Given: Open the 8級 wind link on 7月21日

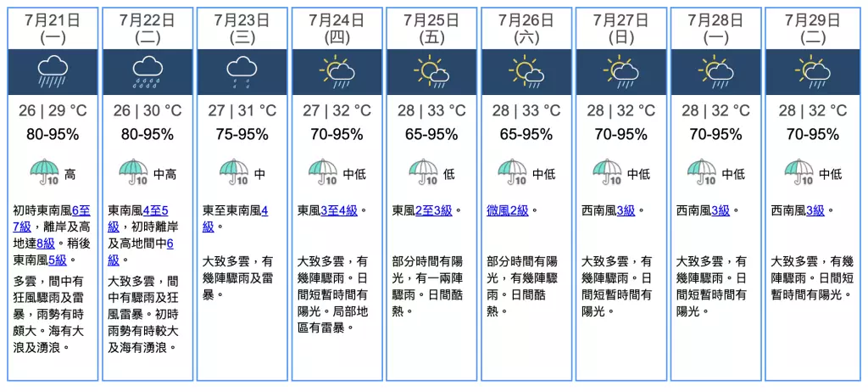Looking at the screenshot, I should click(x=46, y=244).
